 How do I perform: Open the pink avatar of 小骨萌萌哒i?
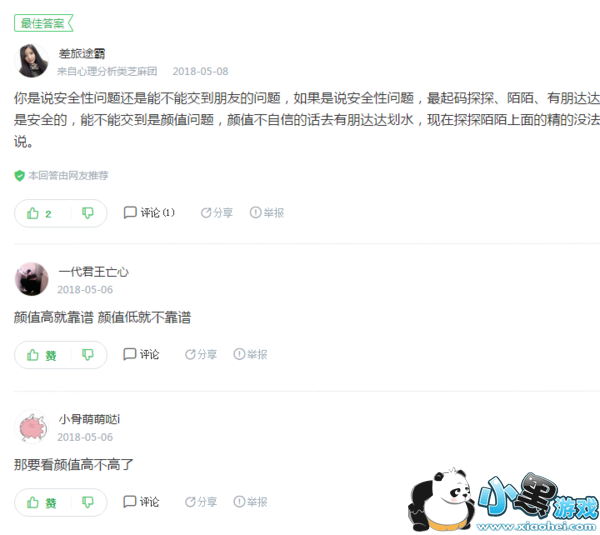31,426
